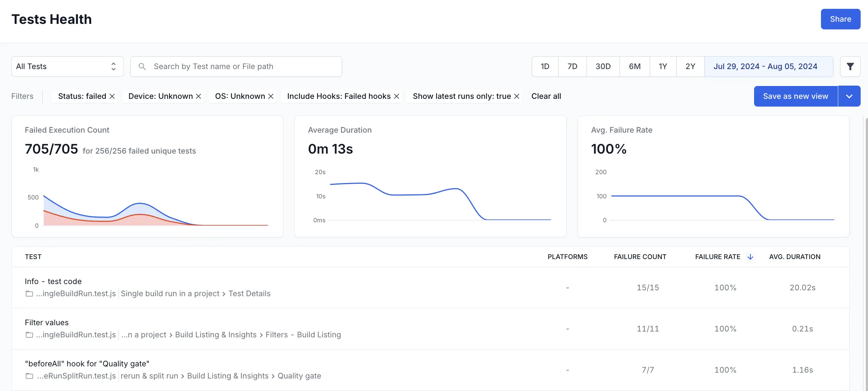Open the filter funnel icon button

point(850,67)
